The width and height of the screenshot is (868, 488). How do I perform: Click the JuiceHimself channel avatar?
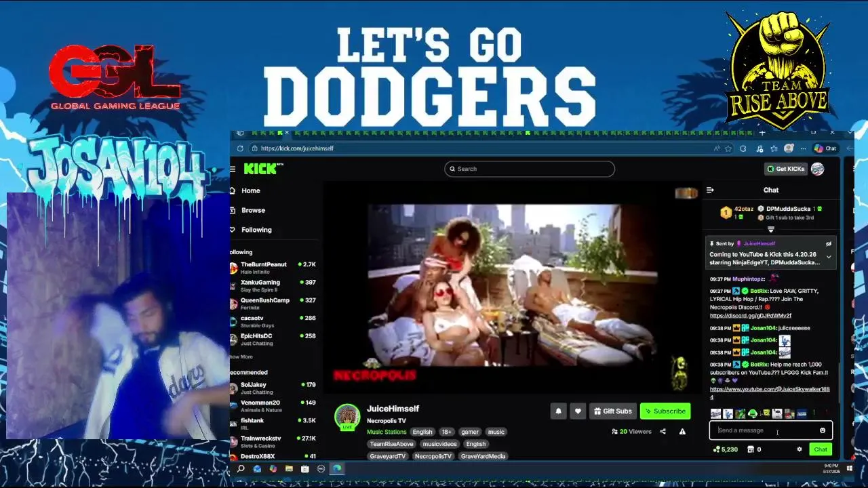(x=347, y=416)
